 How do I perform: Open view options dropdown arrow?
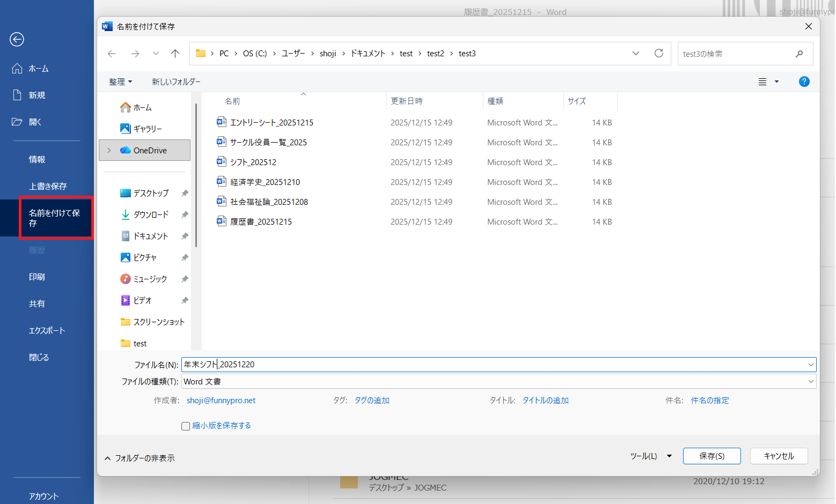tap(776, 81)
